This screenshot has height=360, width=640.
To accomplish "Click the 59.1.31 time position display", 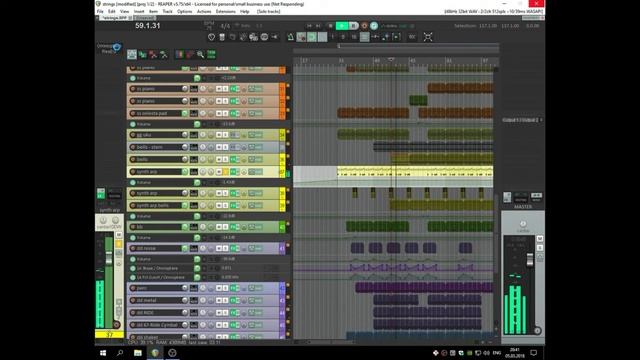I will [148, 26].
